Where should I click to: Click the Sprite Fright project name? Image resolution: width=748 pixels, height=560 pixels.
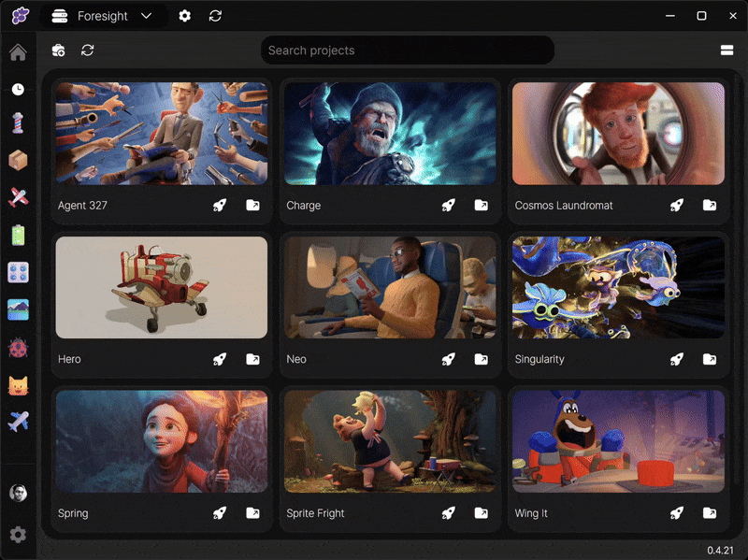315,514
